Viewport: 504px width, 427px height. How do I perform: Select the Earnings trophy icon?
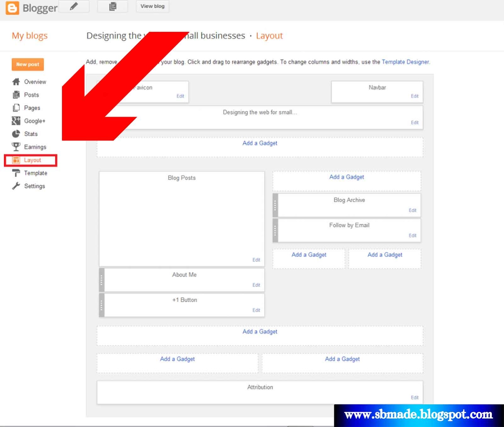16,147
